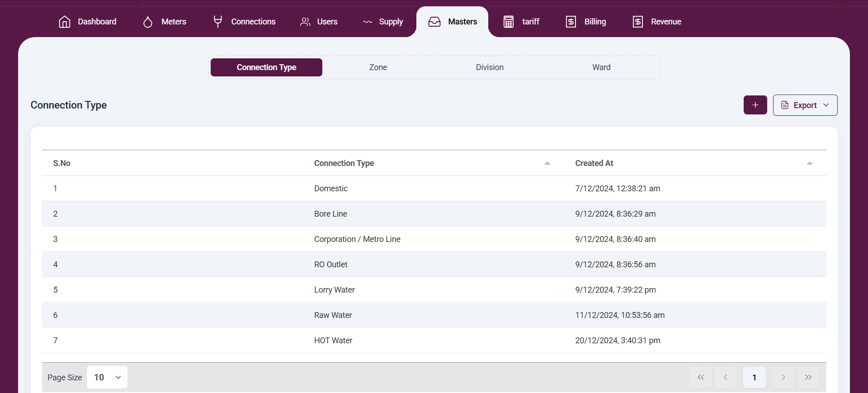Screen dimensions: 868x393
Task: Add new connection type with plus button
Action: pyautogui.click(x=755, y=105)
